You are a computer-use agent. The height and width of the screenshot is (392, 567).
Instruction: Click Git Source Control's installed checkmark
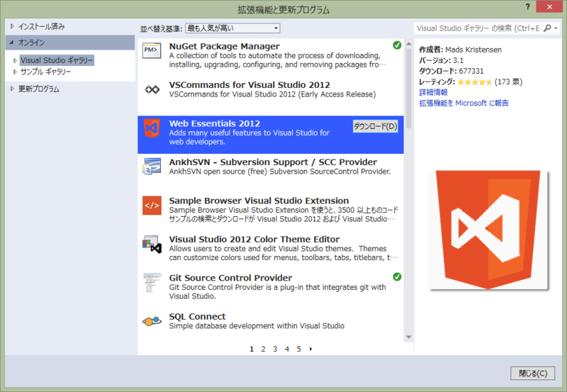397,276
